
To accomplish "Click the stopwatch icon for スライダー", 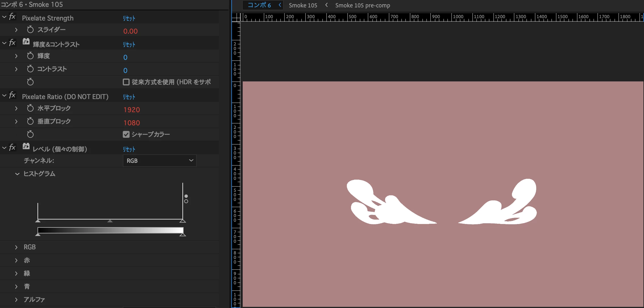I will 30,30.
